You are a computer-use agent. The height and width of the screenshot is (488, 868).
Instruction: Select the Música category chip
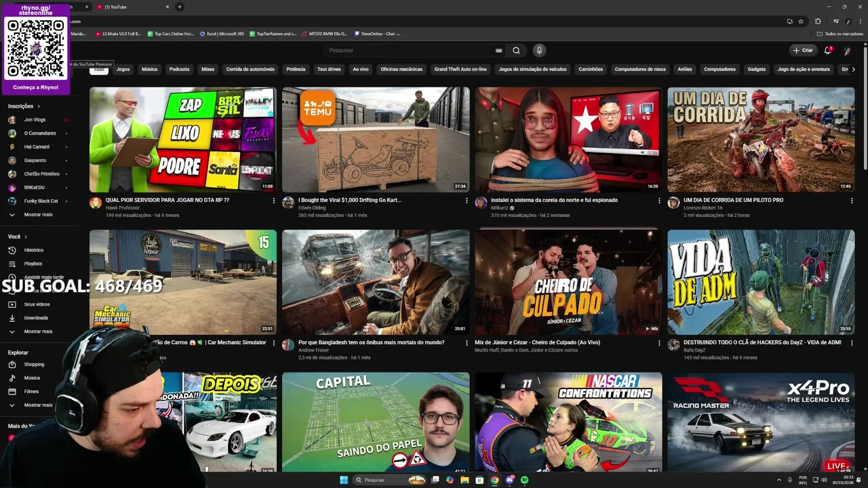[149, 69]
